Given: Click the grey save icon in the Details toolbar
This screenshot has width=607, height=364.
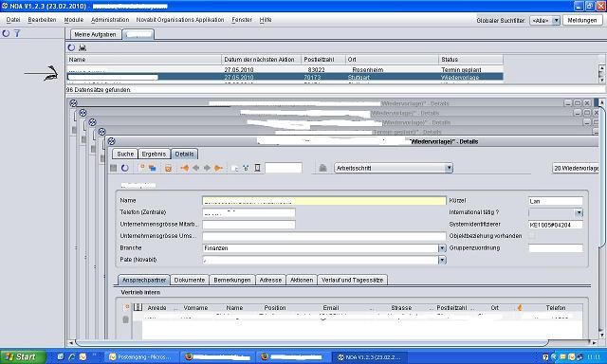Looking at the screenshot, I should tap(114, 168).
